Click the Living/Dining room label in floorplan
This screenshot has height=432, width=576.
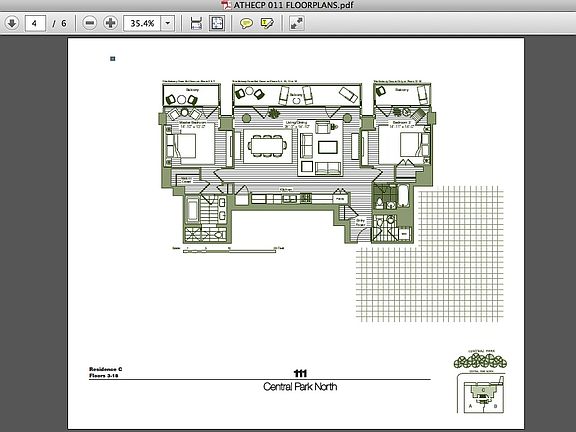click(296, 122)
